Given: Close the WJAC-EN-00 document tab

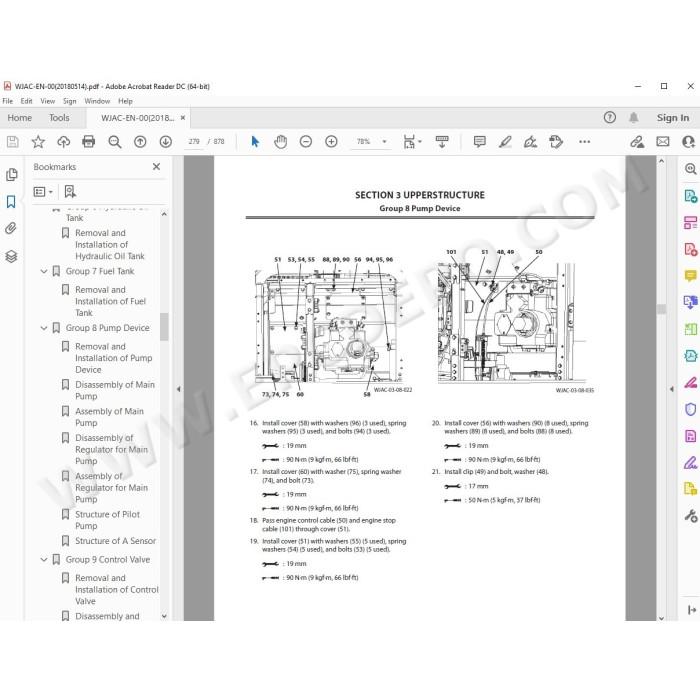Looking at the screenshot, I should (x=183, y=118).
